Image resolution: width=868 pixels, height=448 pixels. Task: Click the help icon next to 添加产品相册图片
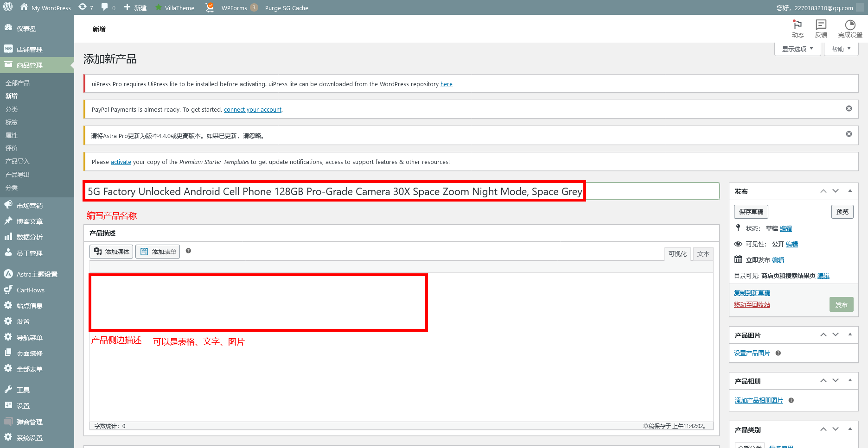[x=791, y=400]
